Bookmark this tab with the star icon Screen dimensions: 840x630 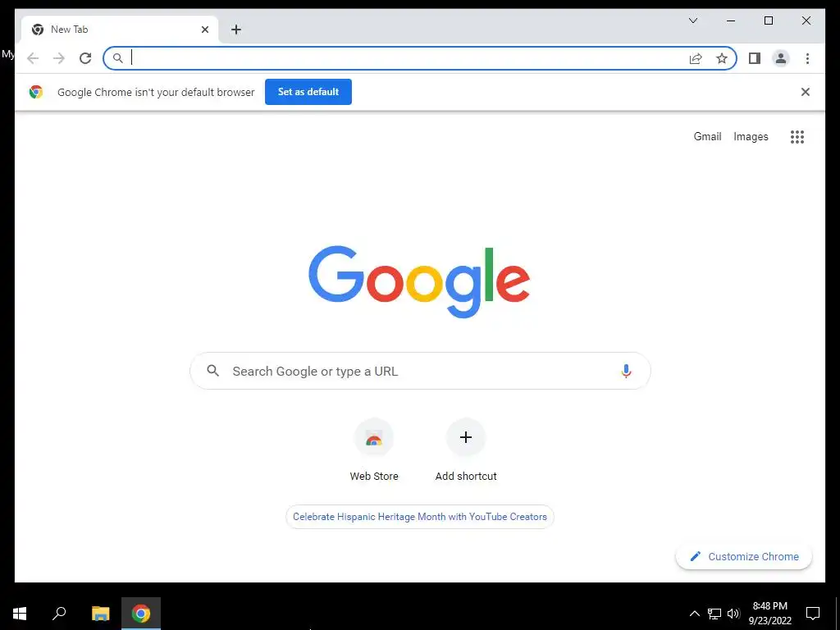pos(722,58)
